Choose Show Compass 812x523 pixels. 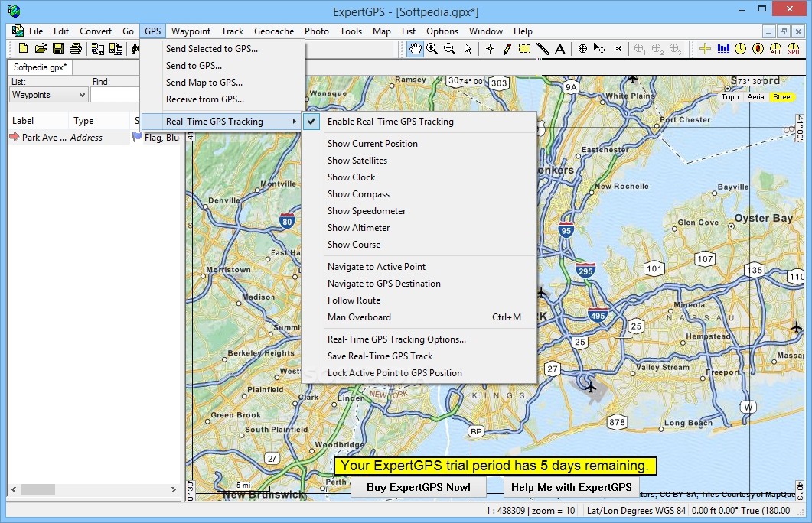tap(419, 194)
